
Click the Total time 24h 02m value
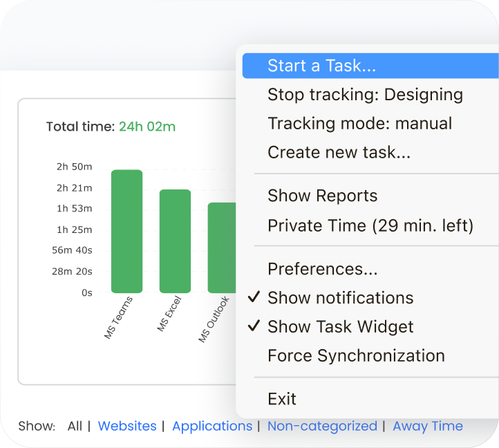tap(147, 127)
